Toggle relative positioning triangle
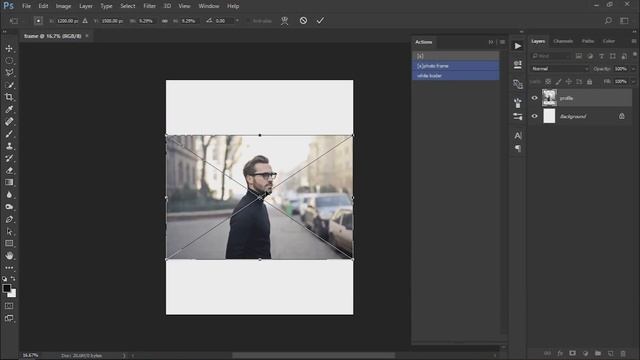Image resolution: width=640 pixels, height=360 pixels. (x=85, y=20)
